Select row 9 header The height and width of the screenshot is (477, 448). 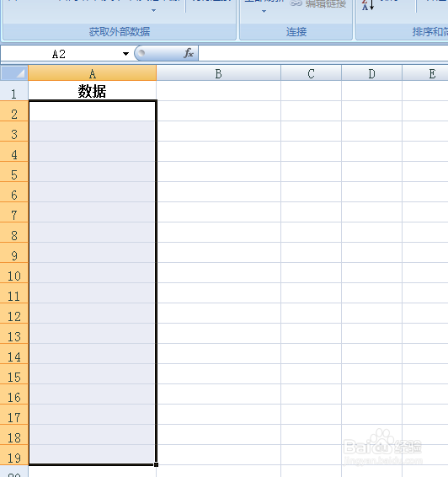point(14,253)
